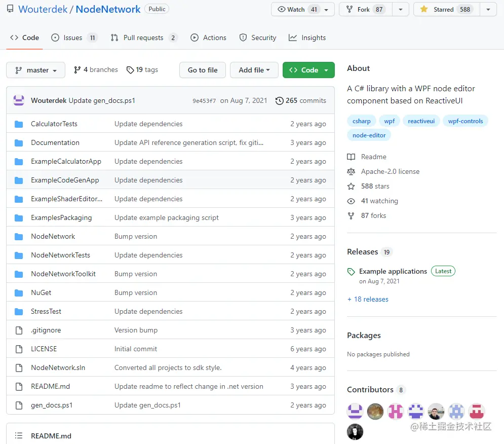Click the folder icon for ExamplesPackaging
The image size is (504, 444).
pyautogui.click(x=19, y=218)
